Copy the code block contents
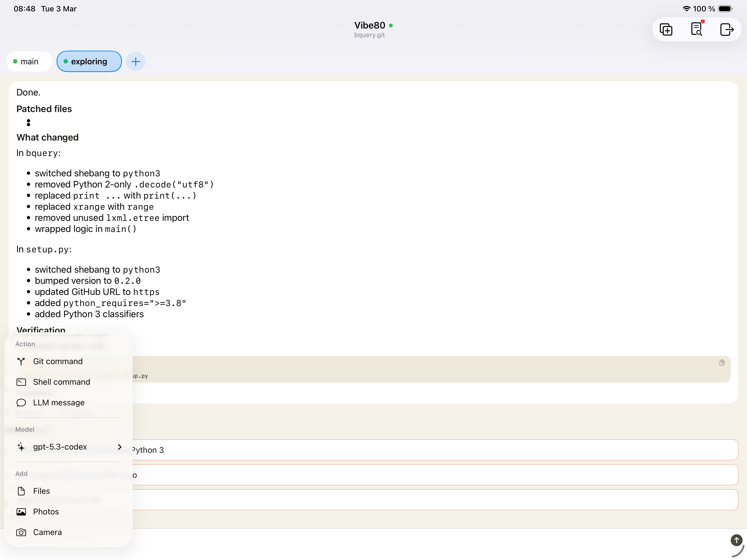The image size is (747, 560). pyautogui.click(x=722, y=362)
